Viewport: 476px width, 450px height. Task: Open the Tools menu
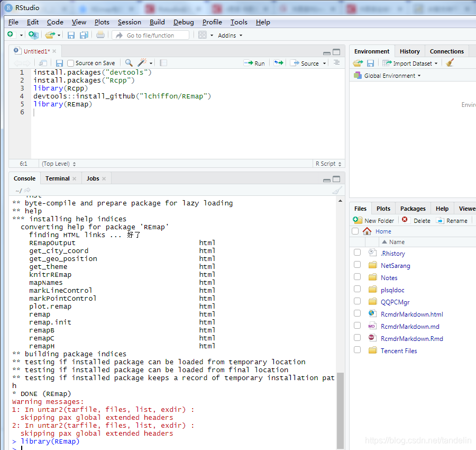point(239,22)
